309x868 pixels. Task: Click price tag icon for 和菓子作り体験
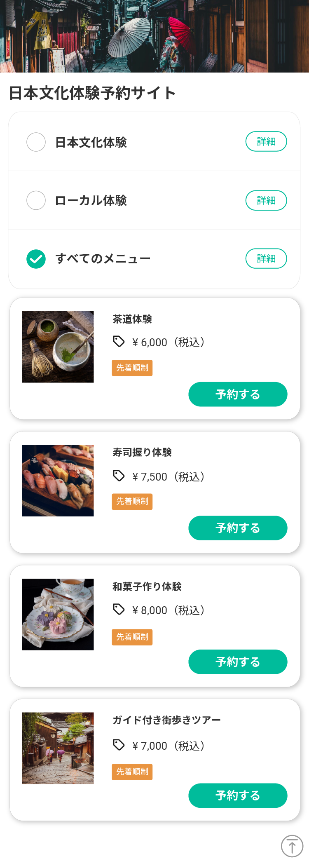119,609
